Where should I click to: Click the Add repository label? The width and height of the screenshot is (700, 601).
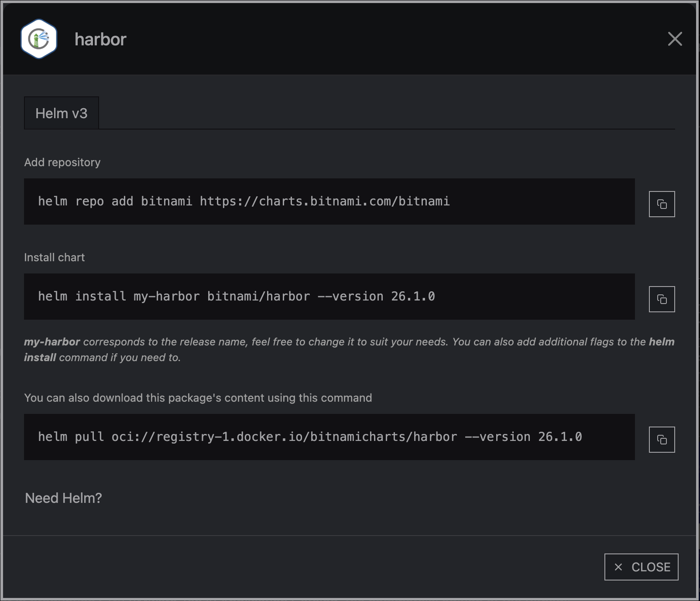click(62, 162)
